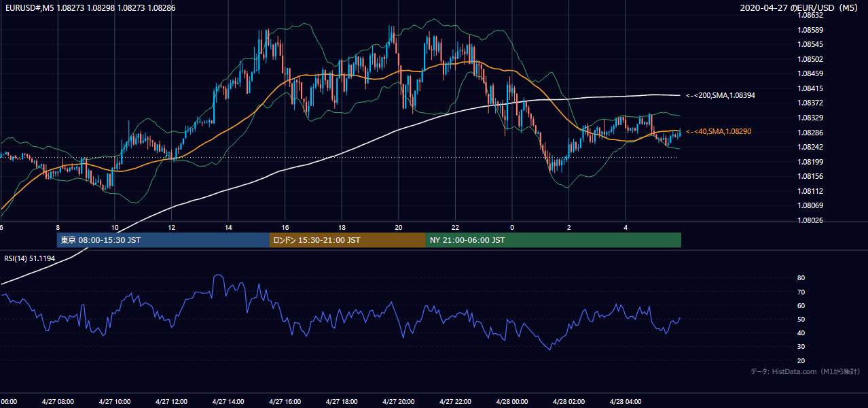
Task: Click the NY 21:00-06:00 JST session bar
Action: [x=554, y=240]
